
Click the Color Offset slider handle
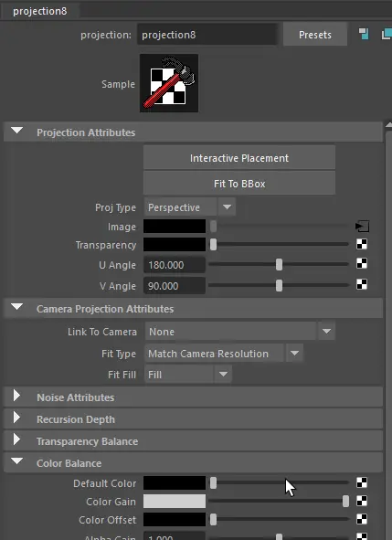(213, 519)
